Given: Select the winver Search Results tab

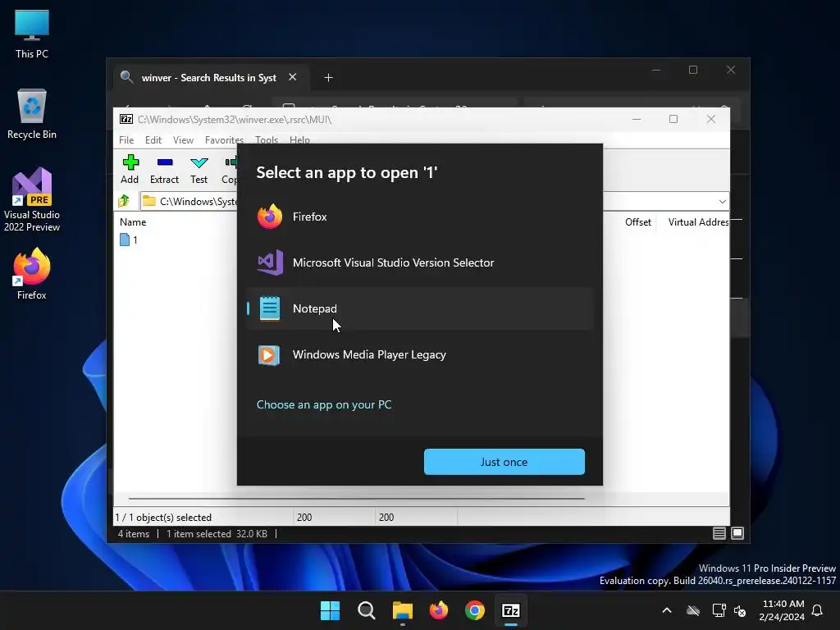Looking at the screenshot, I should point(209,78).
